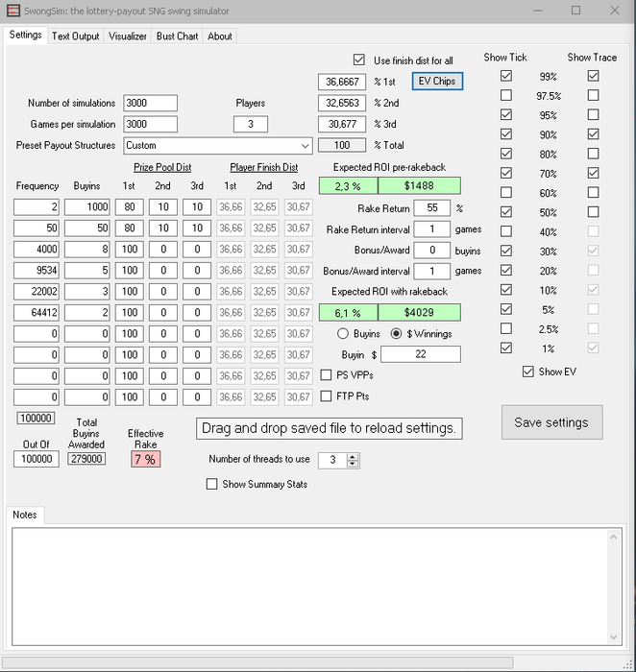Decrease number of threads with down arrow
636x672 pixels.
click(x=353, y=464)
